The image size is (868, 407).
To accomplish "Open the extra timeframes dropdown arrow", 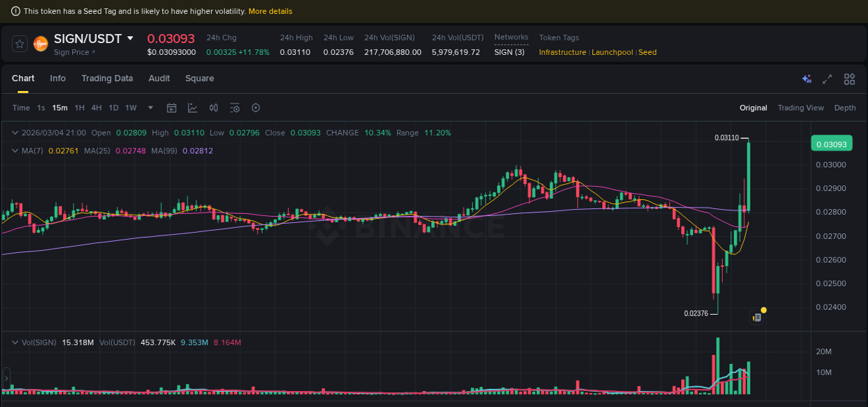I will (x=150, y=108).
